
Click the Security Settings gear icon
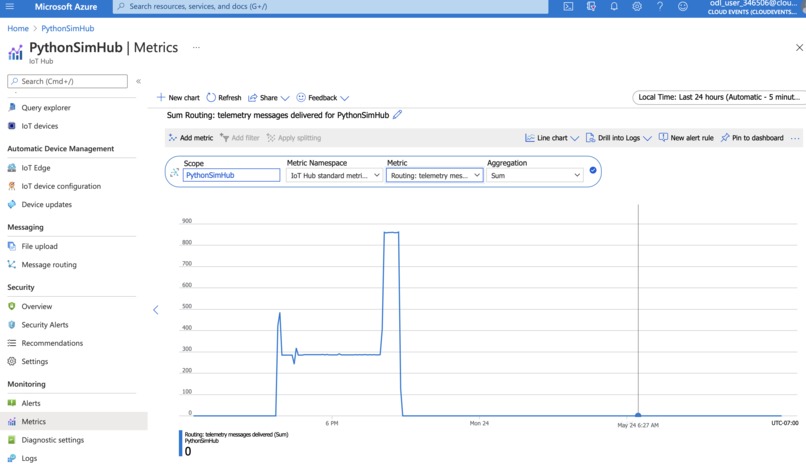[x=12, y=362]
